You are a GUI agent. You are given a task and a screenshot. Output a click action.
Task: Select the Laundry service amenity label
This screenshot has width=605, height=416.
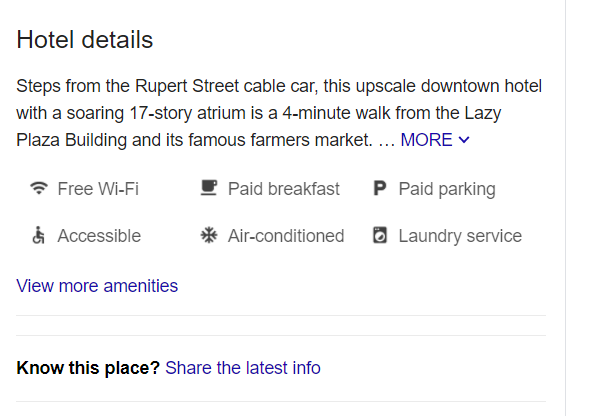tap(460, 236)
